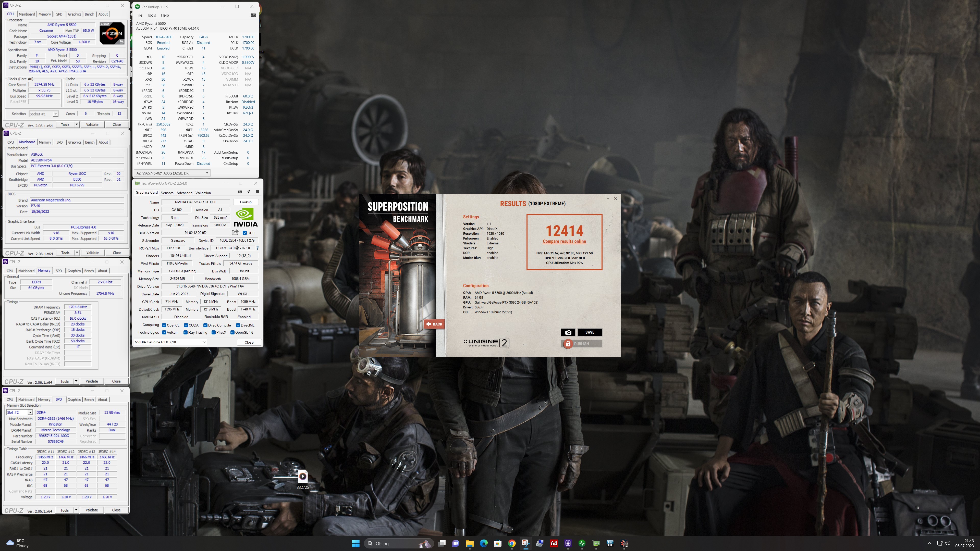Image resolution: width=980 pixels, height=551 pixels.
Task: Click the Ryzen 5 logo in CPU-Z
Action: click(x=112, y=33)
